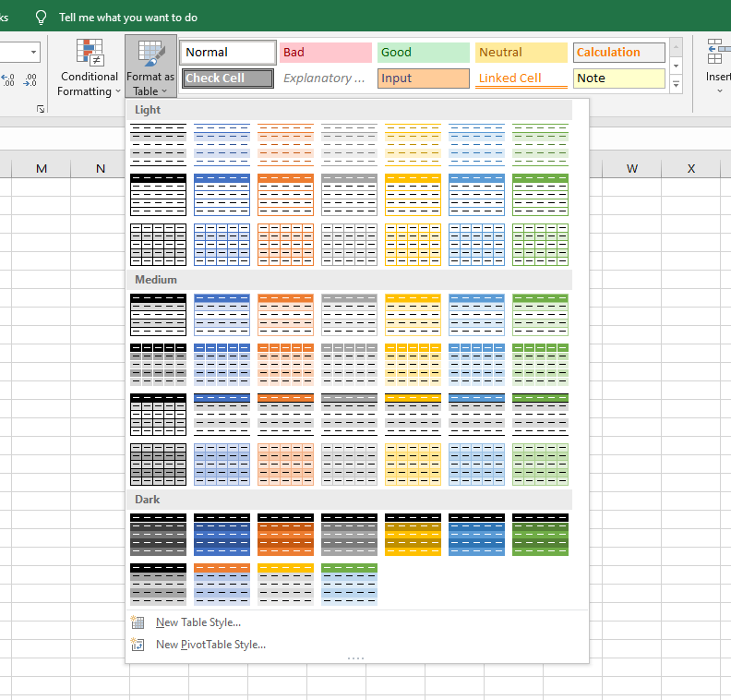731x700 pixels.
Task: Pick the green table style in Dark row
Action: tap(540, 534)
